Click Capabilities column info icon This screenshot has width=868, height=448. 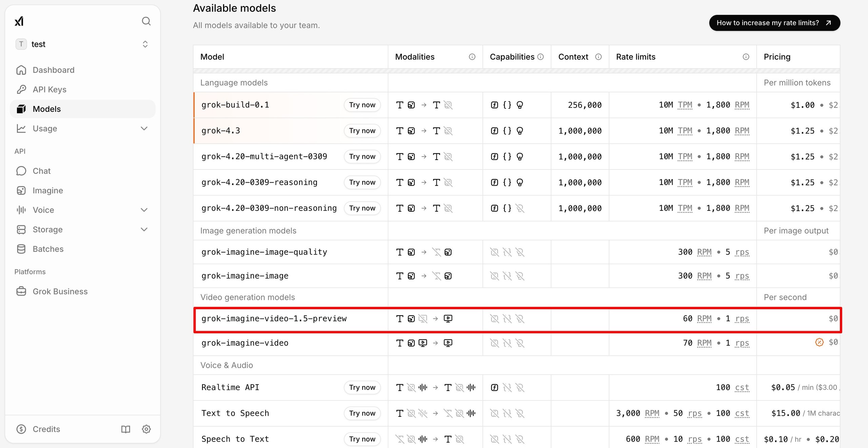(540, 57)
